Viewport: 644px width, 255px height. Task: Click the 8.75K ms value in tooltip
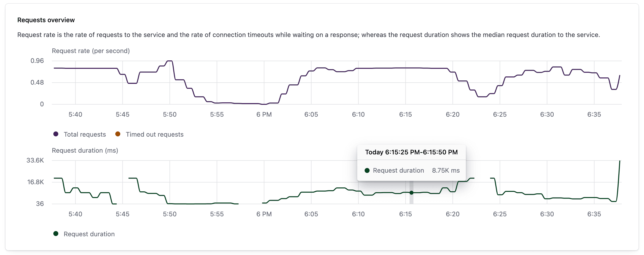[x=446, y=170]
